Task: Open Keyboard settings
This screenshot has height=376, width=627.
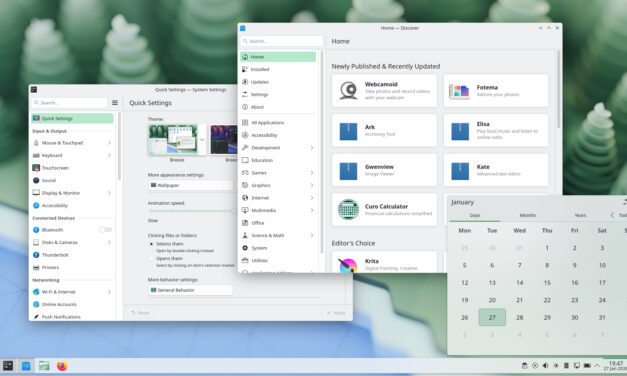Action: 72,155
